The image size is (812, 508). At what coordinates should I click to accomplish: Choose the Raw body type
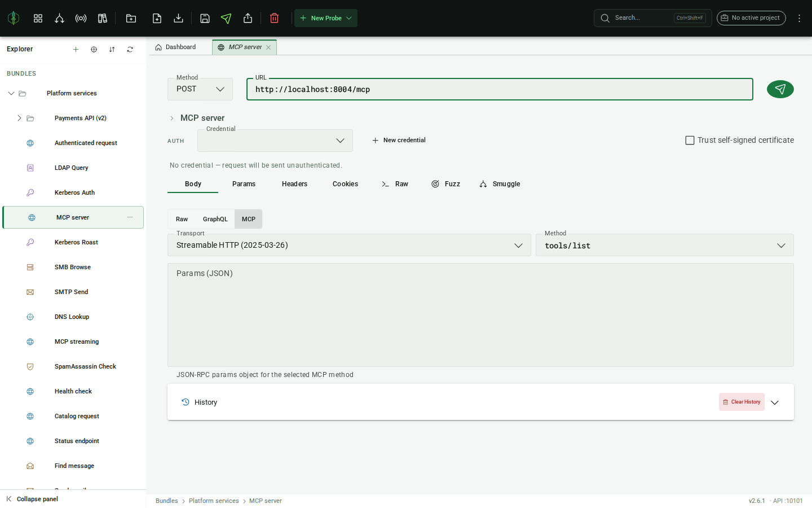click(x=182, y=219)
